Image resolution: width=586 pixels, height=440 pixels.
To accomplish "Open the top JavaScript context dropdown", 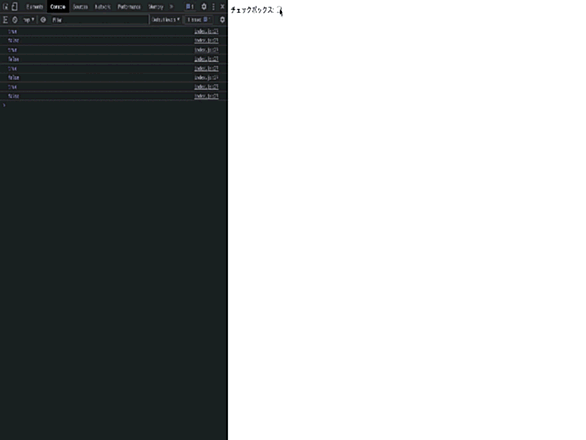I will 28,20.
